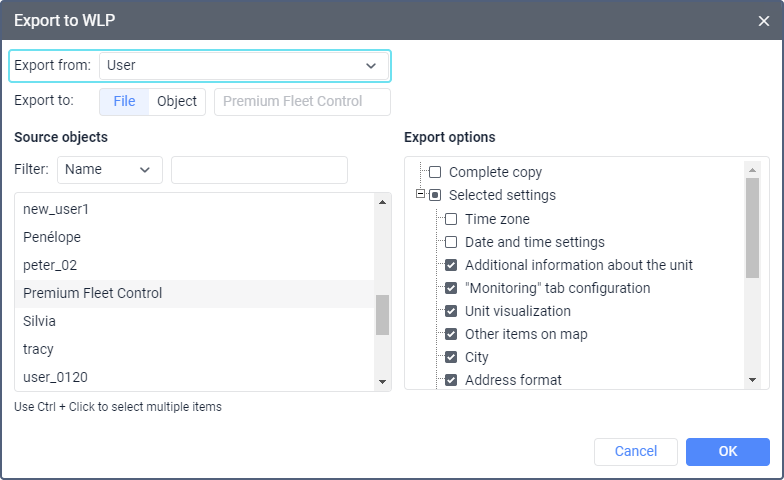Enable Date and time settings checkbox

(451, 242)
